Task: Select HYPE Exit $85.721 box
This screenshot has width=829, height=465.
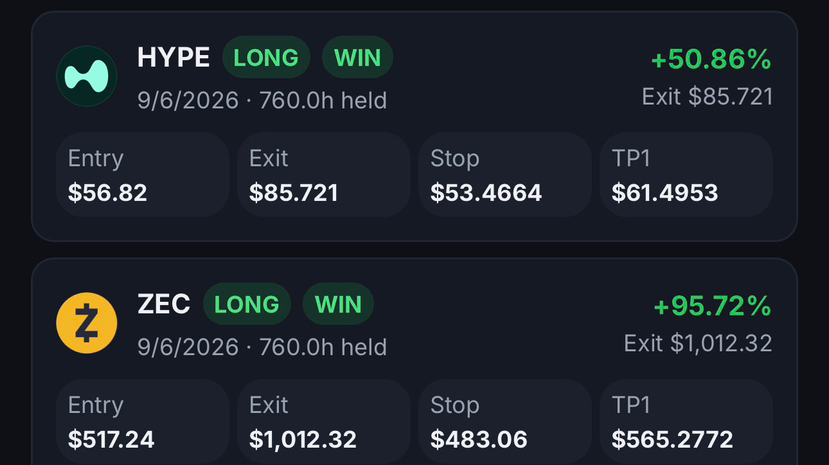Action: [x=324, y=174]
